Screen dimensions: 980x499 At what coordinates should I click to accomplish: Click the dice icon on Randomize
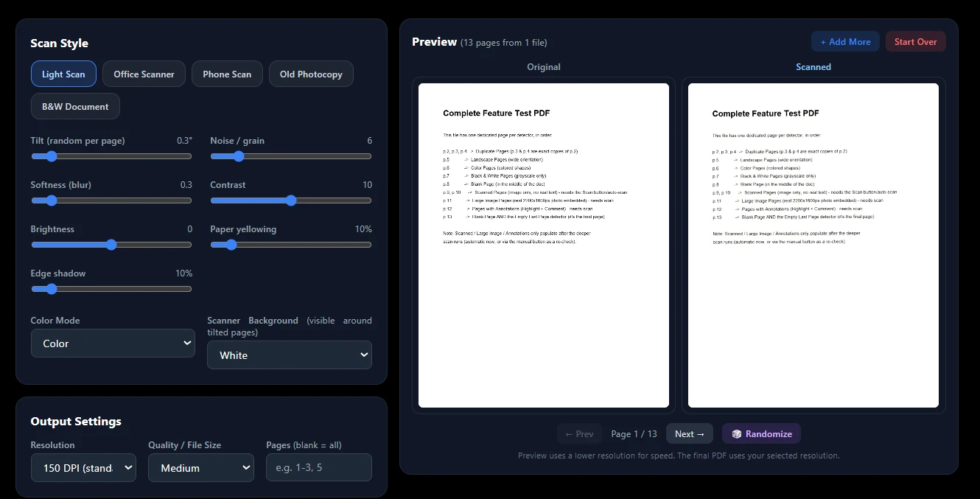737,434
